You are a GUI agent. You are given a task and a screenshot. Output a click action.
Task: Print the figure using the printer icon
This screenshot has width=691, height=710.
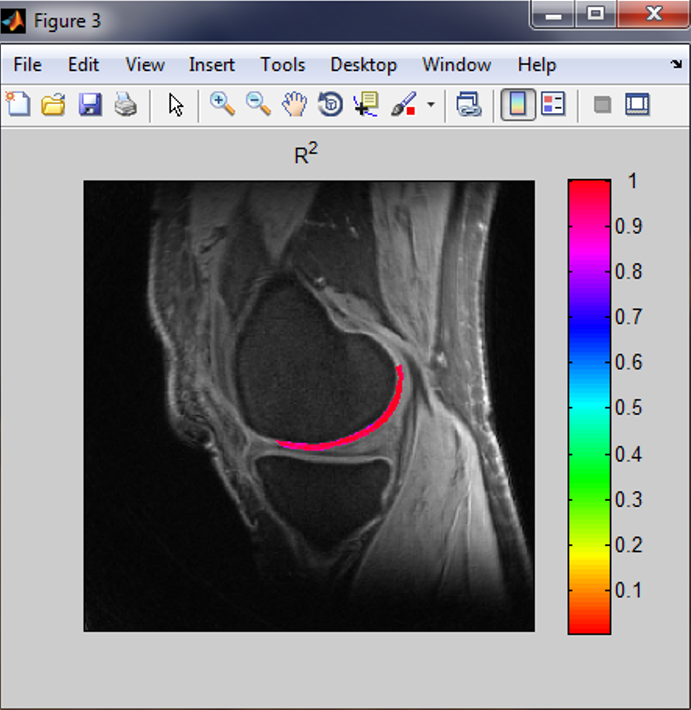point(124,104)
